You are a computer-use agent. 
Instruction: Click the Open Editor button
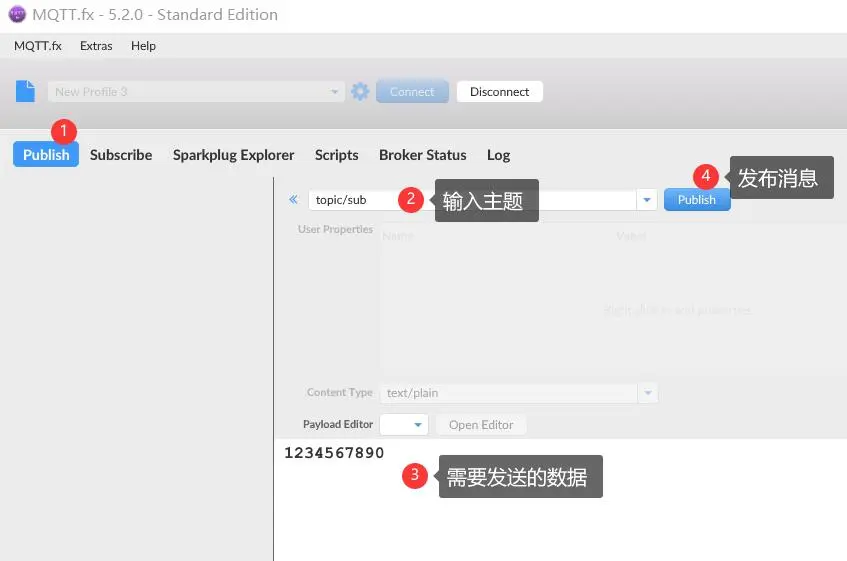click(481, 425)
